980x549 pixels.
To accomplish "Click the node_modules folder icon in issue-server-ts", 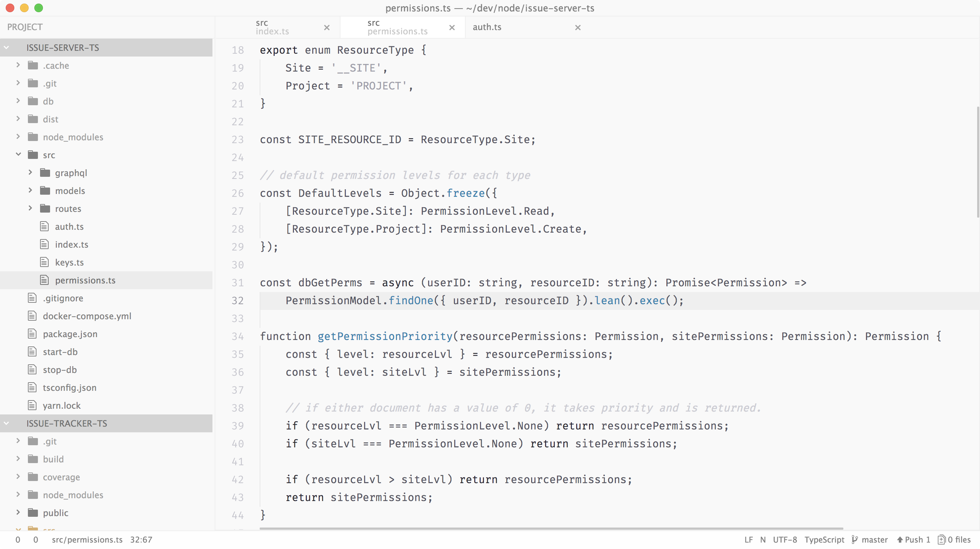I will (x=33, y=137).
